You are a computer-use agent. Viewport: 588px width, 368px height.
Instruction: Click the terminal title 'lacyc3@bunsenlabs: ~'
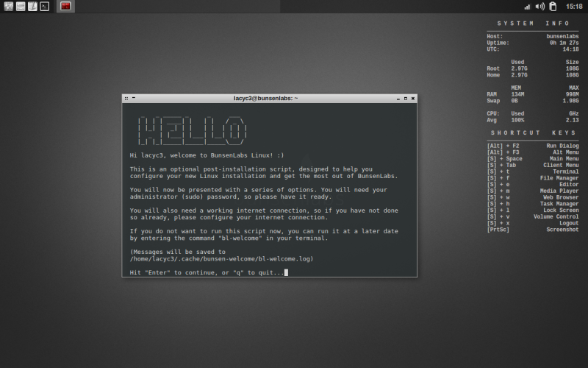tap(266, 99)
